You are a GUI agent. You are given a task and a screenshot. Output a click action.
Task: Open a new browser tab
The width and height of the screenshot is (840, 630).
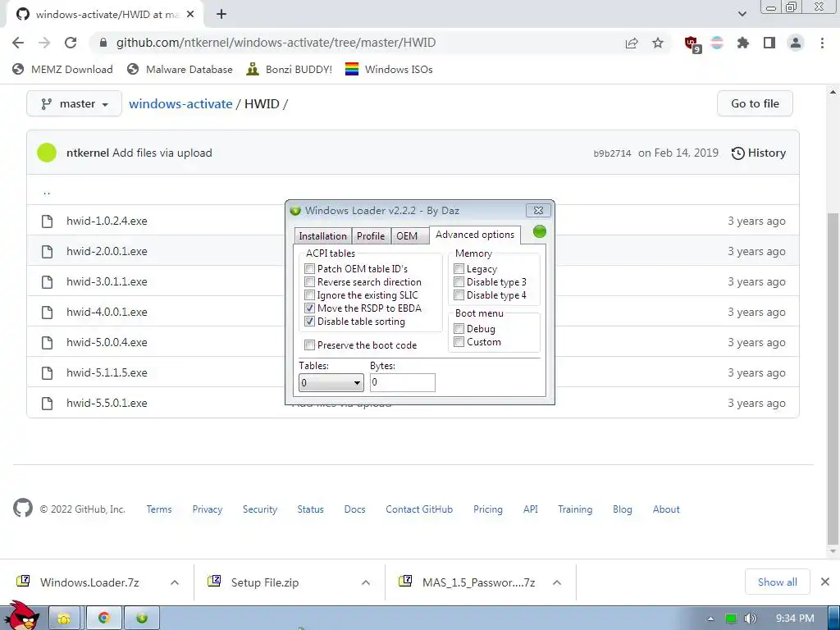pos(221,15)
